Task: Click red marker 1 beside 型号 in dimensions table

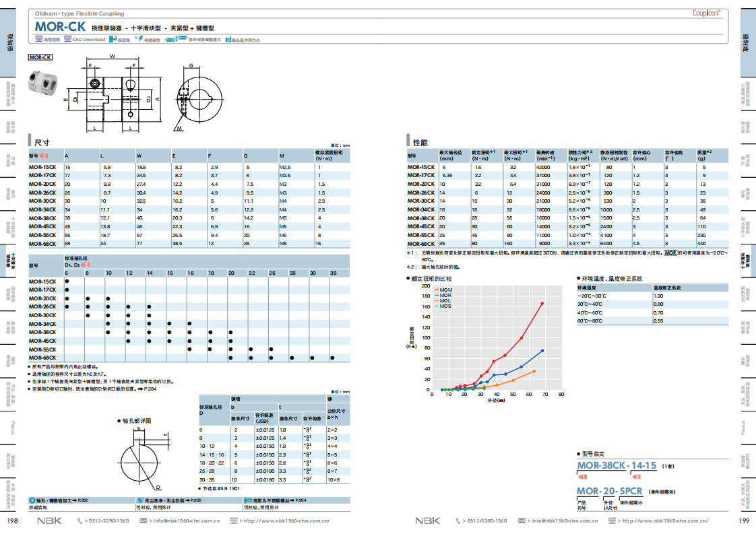Action: [x=44, y=156]
